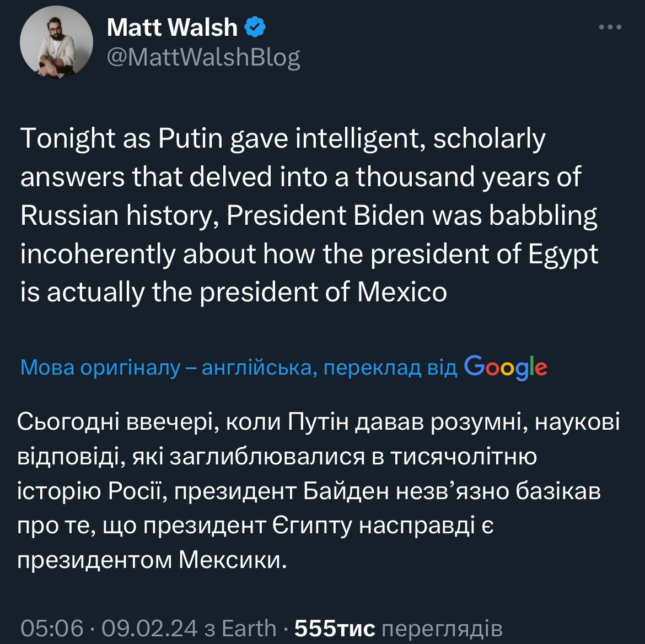Click the 09.02.24 post date
Screen dimensions: 645x644
[x=149, y=628]
